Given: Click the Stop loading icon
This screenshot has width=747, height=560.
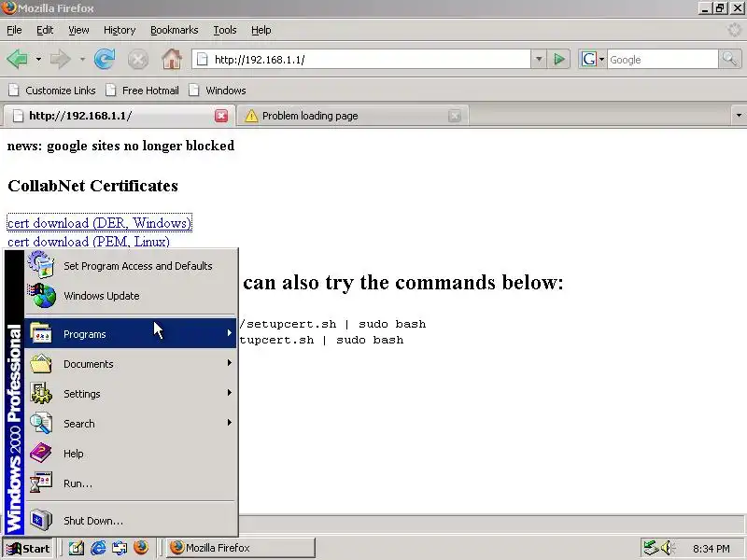Looking at the screenshot, I should point(138,60).
